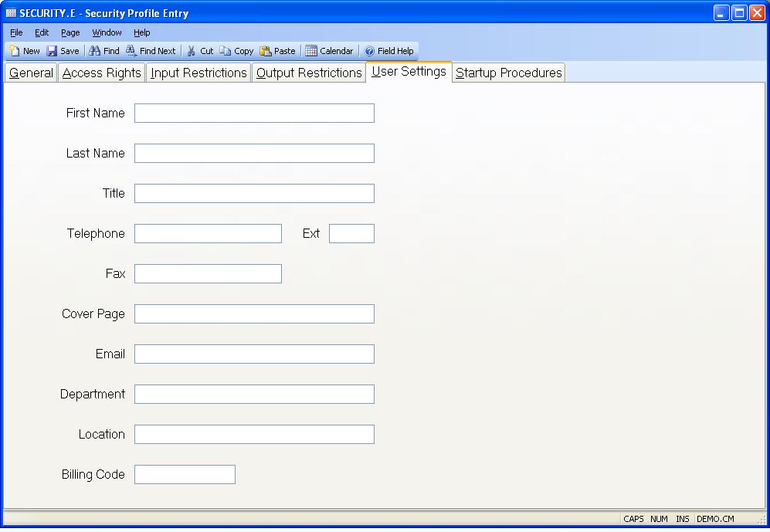
Task: Select the Billing Code field
Action: tap(185, 475)
